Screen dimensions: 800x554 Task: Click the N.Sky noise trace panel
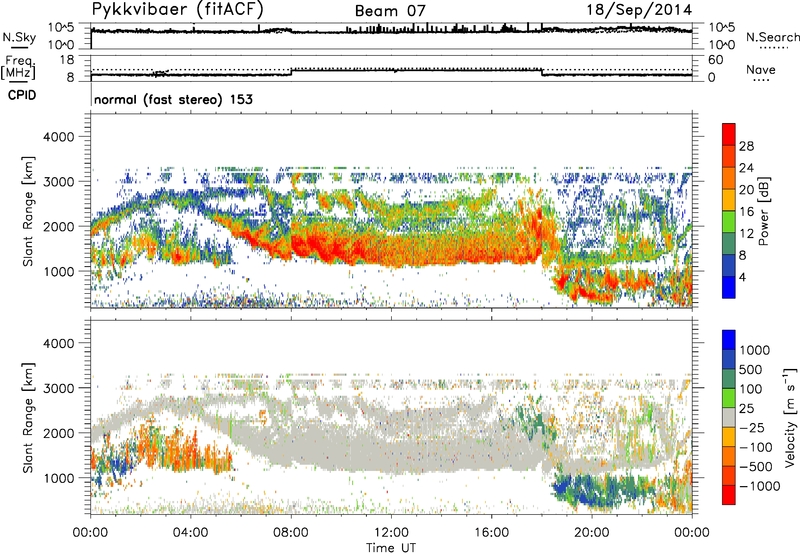(391, 36)
